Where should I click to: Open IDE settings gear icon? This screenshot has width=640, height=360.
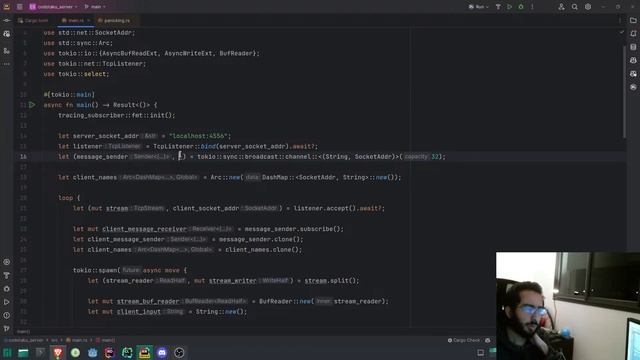[588, 7]
